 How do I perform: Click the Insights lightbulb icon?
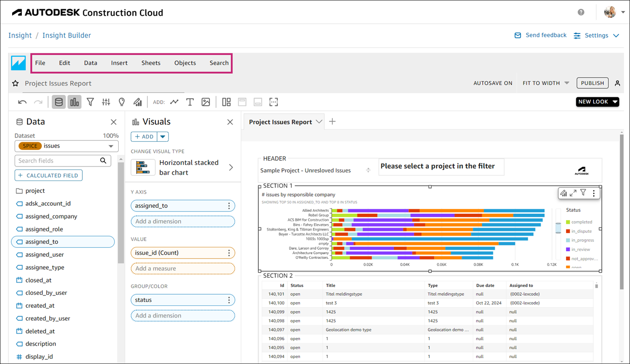point(122,102)
